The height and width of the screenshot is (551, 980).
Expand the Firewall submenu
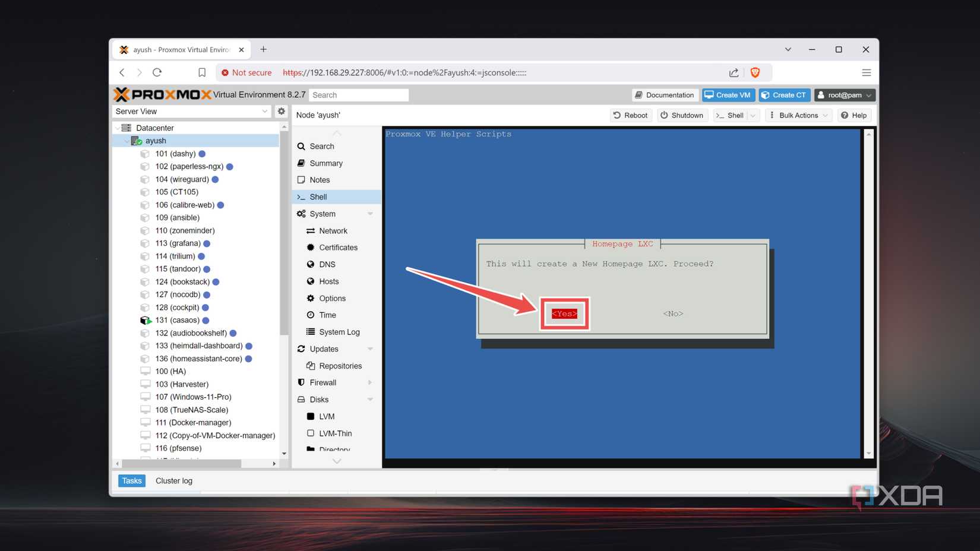(370, 382)
